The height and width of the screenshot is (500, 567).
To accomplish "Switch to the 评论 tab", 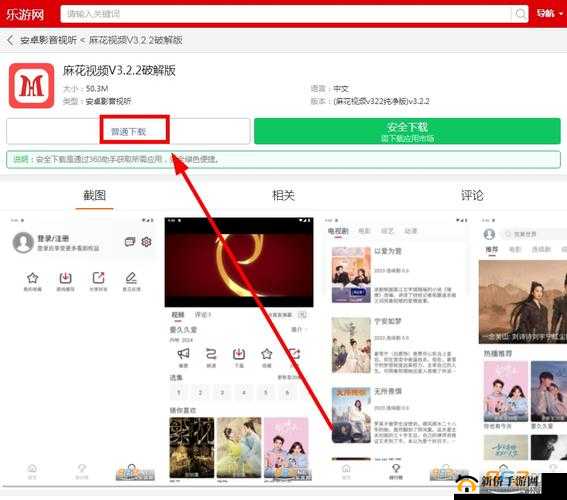I will pyautogui.click(x=472, y=196).
